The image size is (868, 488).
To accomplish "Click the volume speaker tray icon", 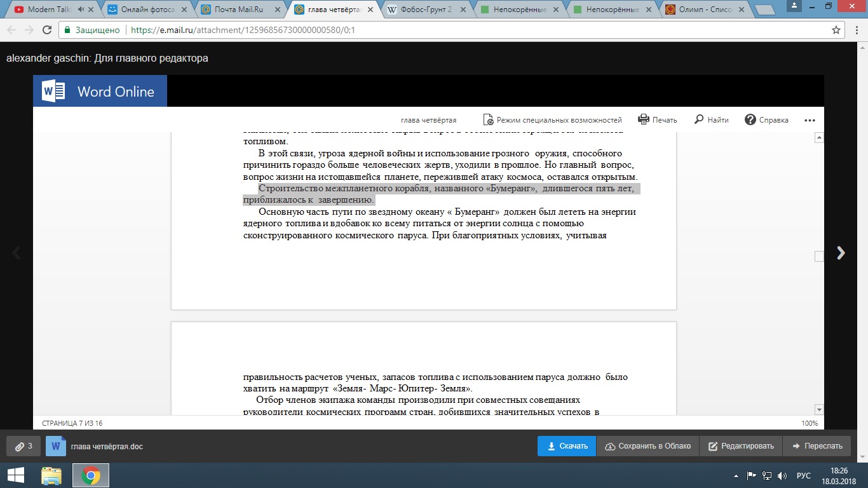I will [x=782, y=475].
